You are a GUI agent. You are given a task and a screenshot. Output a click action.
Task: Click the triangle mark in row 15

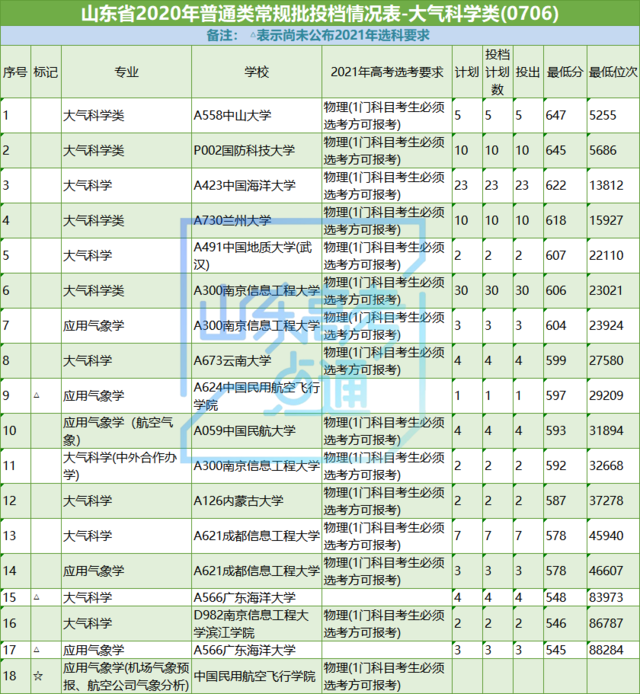pyautogui.click(x=37, y=597)
